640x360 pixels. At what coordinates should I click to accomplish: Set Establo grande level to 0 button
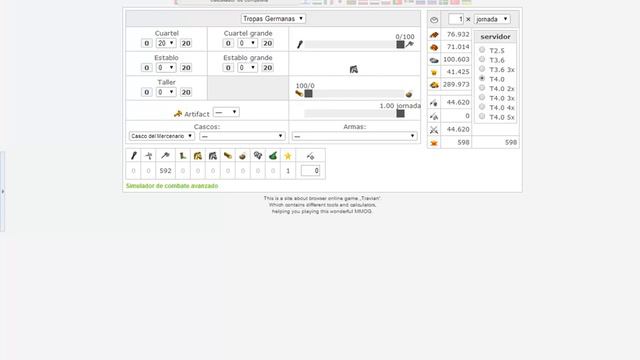228,68
